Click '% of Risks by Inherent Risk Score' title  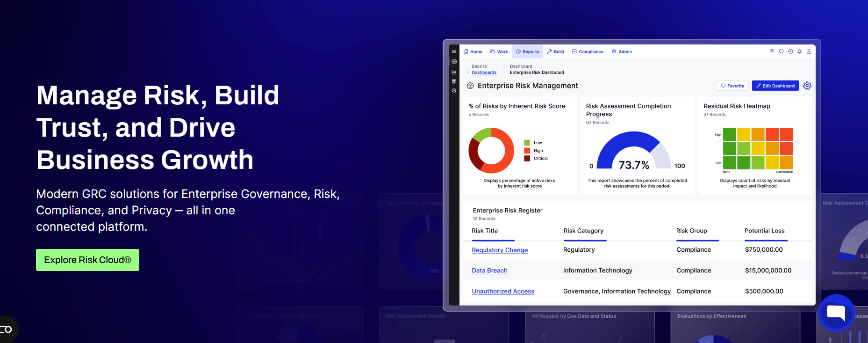pos(516,106)
